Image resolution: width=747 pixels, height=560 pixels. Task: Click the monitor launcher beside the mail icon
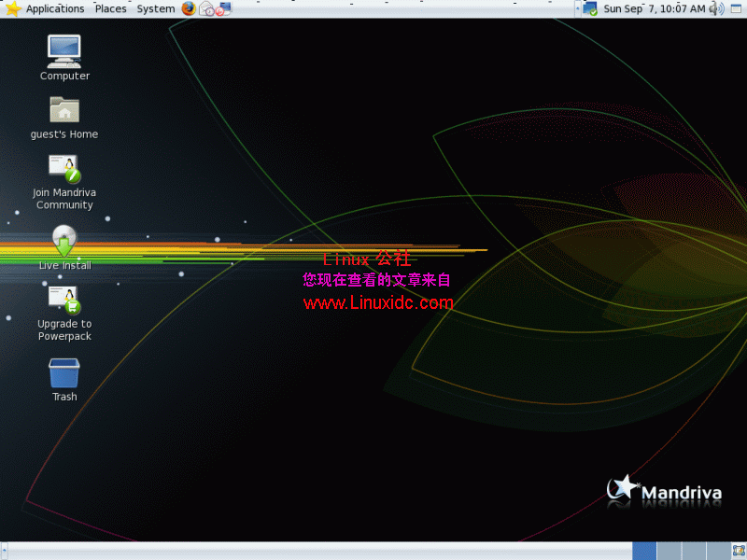(x=224, y=8)
